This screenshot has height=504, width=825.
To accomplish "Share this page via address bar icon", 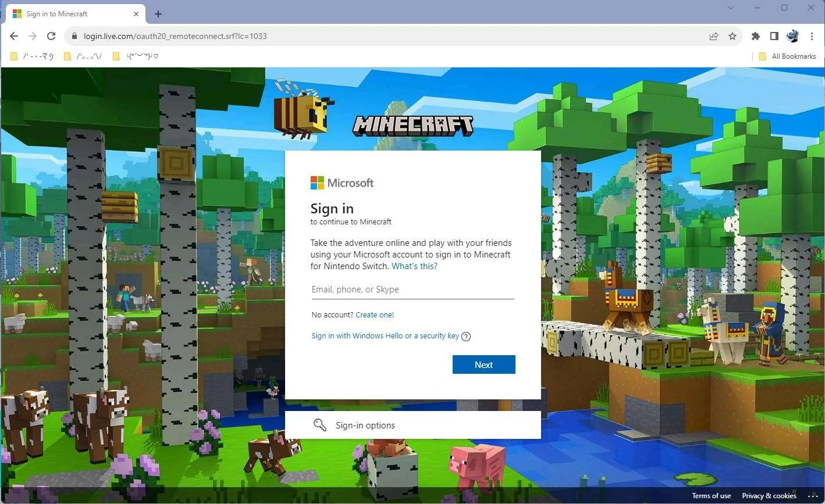I will [x=714, y=36].
